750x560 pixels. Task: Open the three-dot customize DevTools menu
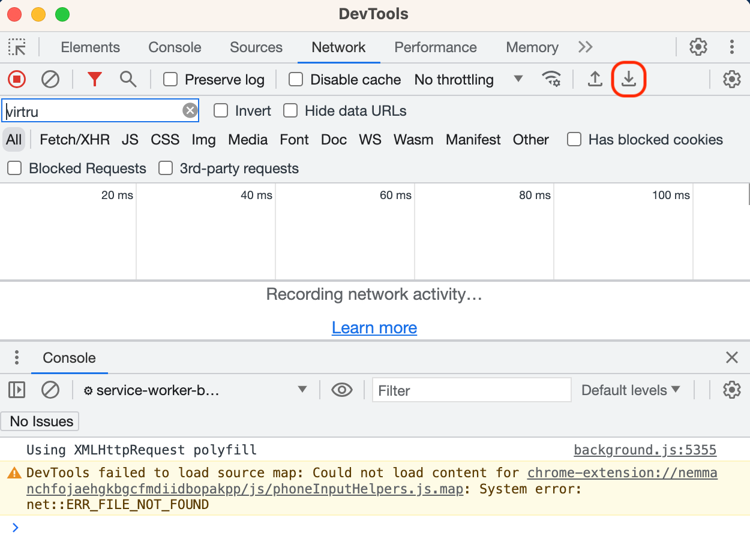tap(732, 47)
